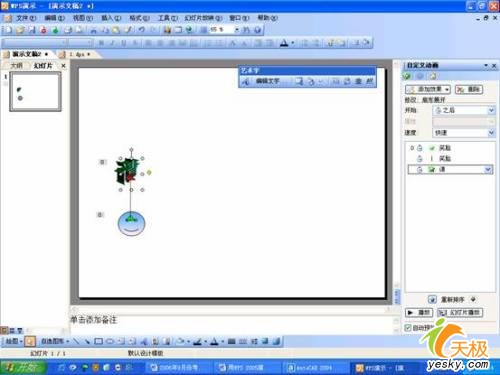Image resolution: width=500 pixels, height=375 pixels.
Task: Open the 自定义动画 task pane title dropdown
Action: (x=486, y=65)
